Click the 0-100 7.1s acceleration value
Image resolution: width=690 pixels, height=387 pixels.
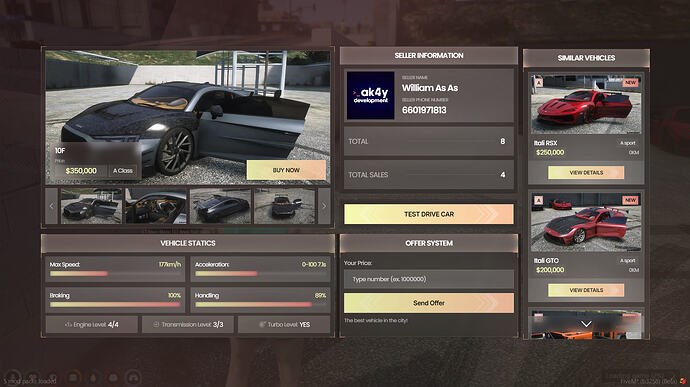314,265
